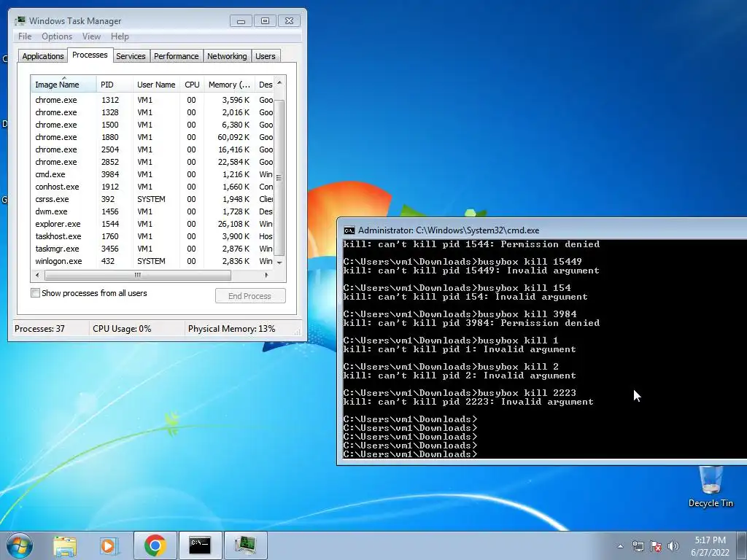Launch Windows Media Player from the taskbar
Viewport: 747px width, 560px height.
point(109,545)
